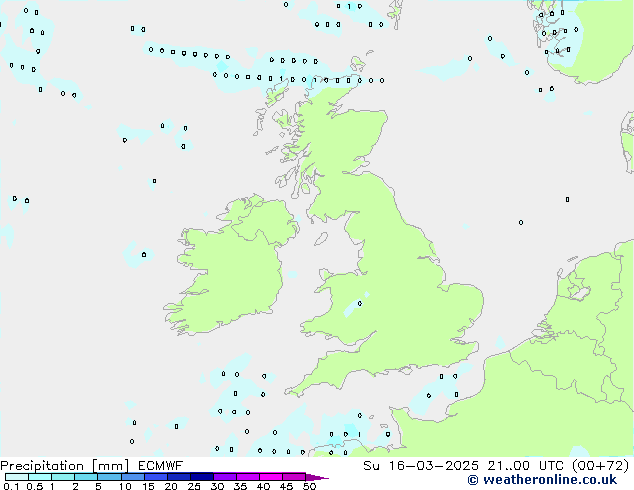Click the 30–35 mm purple legend swatch
The width and height of the screenshot is (634, 490).
pyautogui.click(x=224, y=477)
